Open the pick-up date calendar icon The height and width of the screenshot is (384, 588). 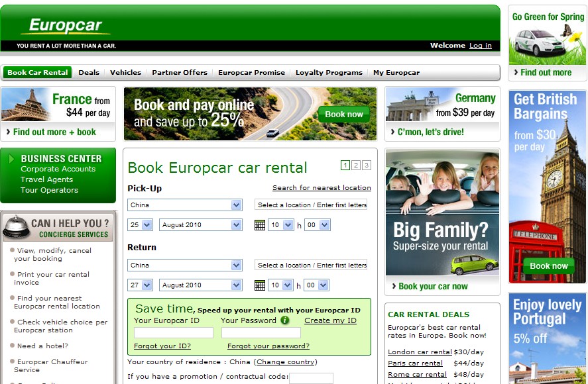[260, 225]
